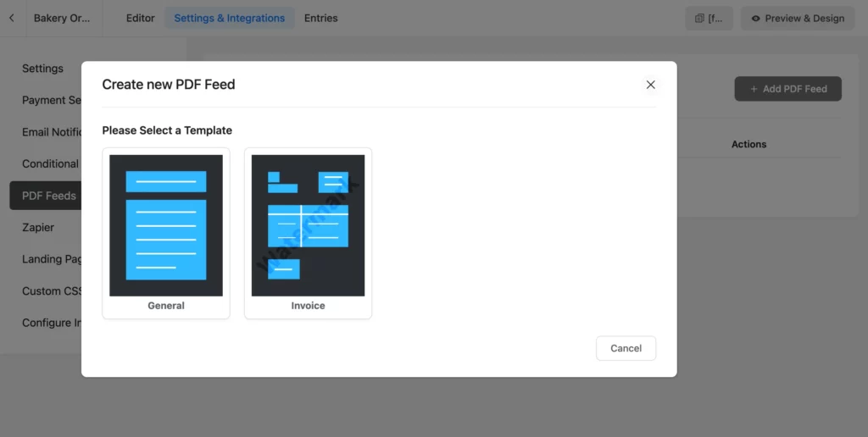868x437 pixels.
Task: Open the Editor tab
Action: tap(141, 19)
